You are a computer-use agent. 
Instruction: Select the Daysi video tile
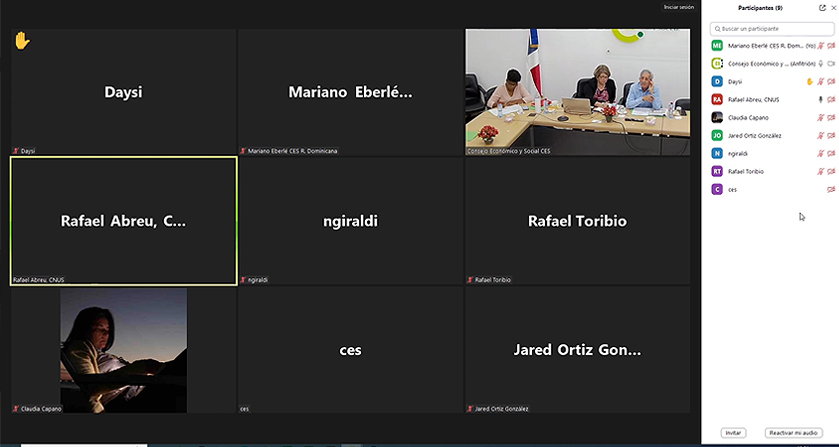124,92
